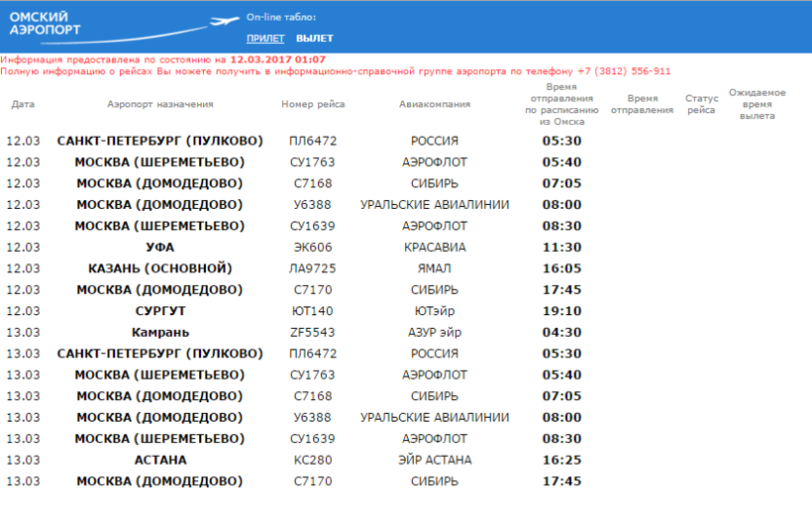Click the 19:10 departure time for Сургут

[x=561, y=311]
